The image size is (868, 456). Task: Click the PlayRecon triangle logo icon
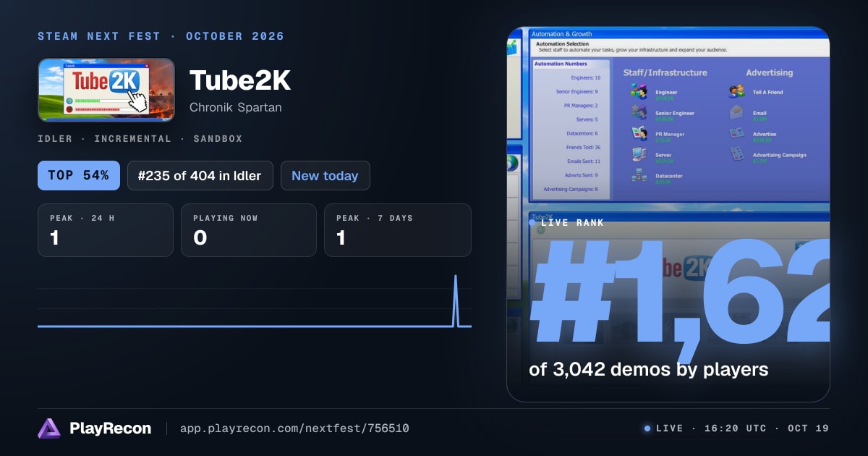(48, 428)
